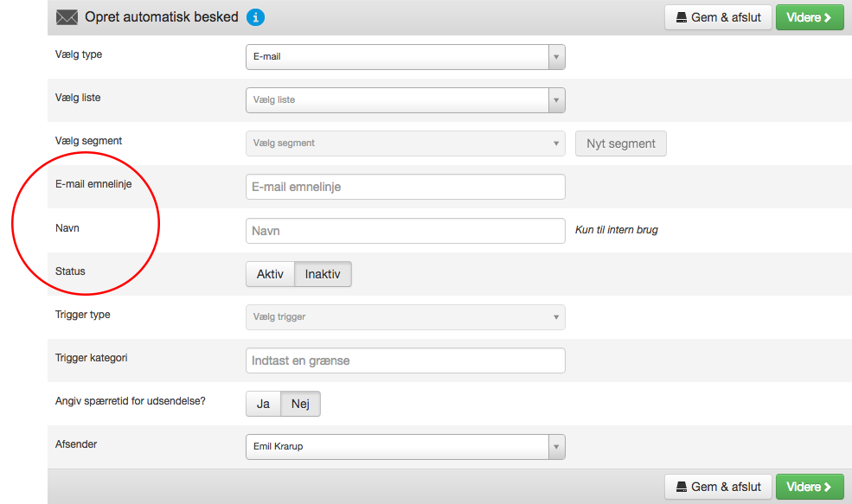This screenshot has height=504, width=852.
Task: Choose Nej for spærretid option
Action: click(300, 404)
